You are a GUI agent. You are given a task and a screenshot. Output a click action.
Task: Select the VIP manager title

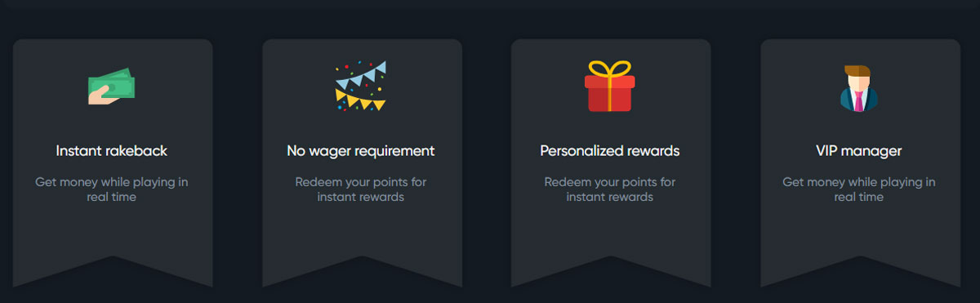(859, 151)
